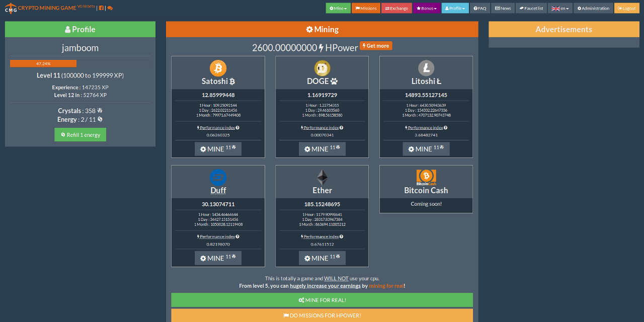
Task: Click the Experience 147235 XP text
Action: click(80, 88)
